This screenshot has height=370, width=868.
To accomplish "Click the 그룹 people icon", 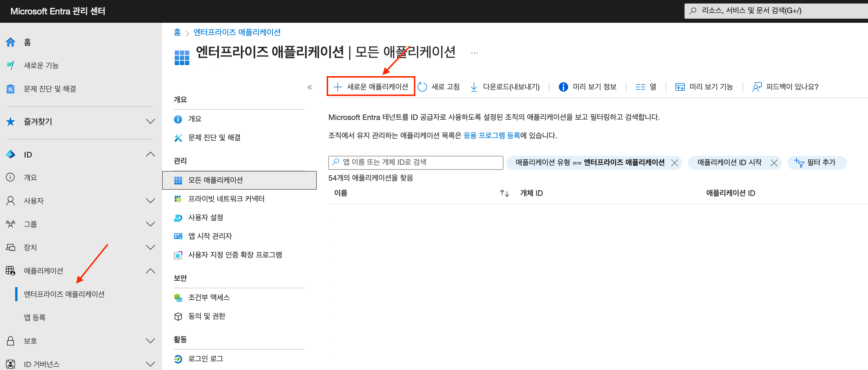I will [10, 224].
